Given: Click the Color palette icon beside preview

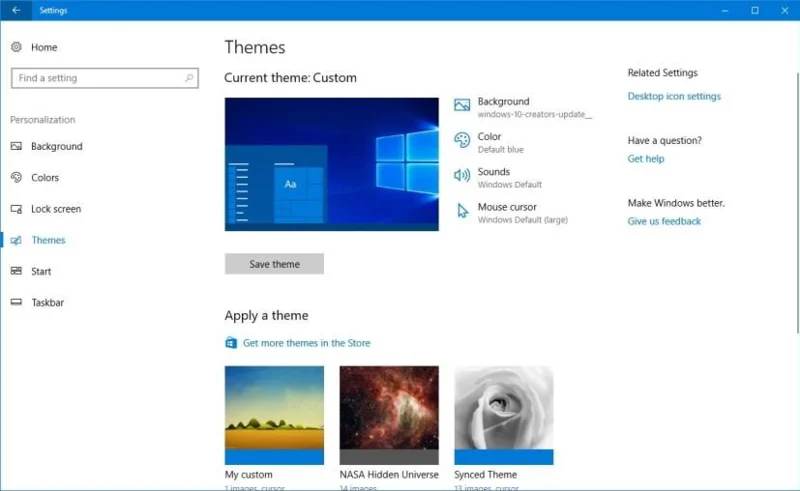Looking at the screenshot, I should [x=462, y=140].
